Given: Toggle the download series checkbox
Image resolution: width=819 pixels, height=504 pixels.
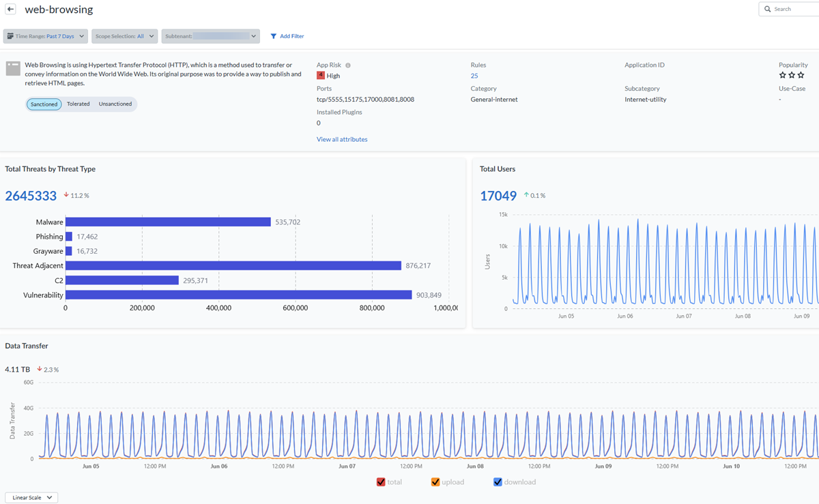Looking at the screenshot, I should (x=498, y=482).
